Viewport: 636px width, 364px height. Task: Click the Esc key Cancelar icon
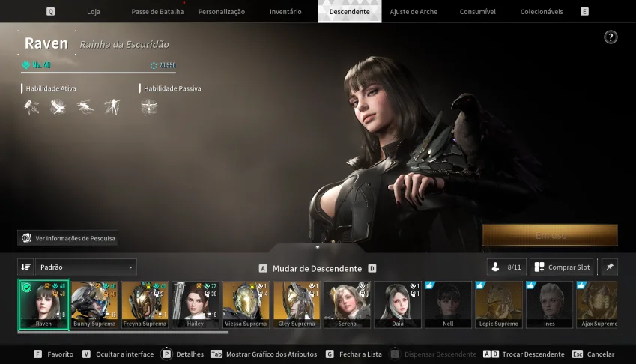click(x=578, y=354)
